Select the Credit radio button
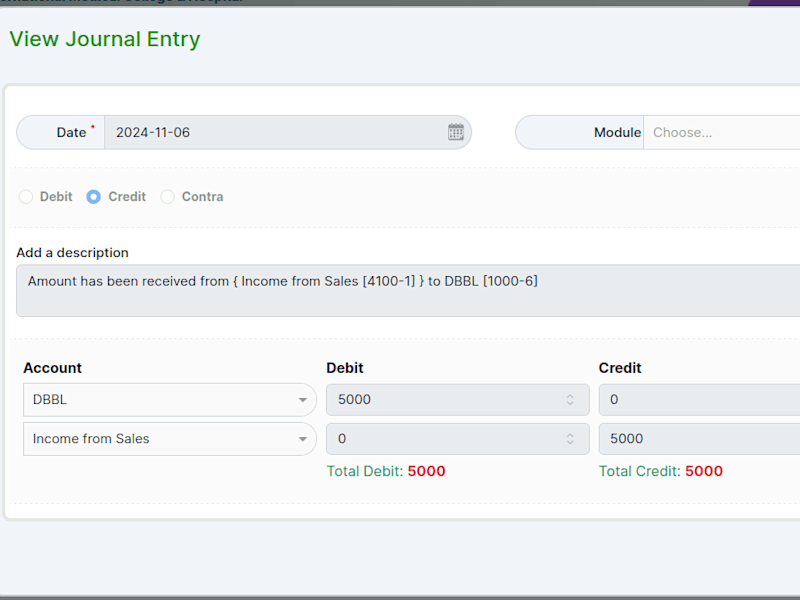The image size is (800, 600). pyautogui.click(x=93, y=196)
